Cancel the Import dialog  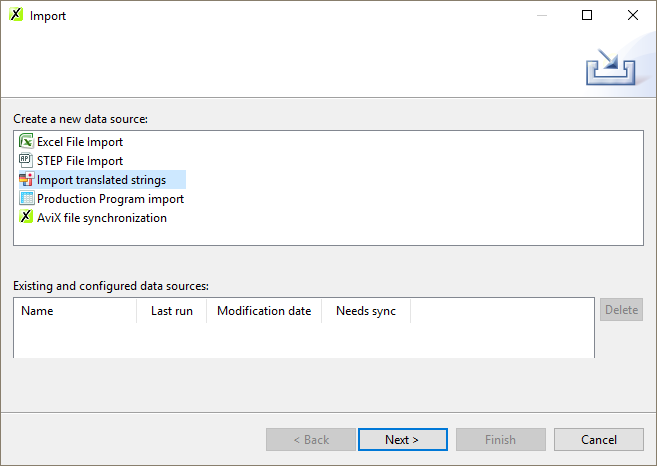pos(599,440)
